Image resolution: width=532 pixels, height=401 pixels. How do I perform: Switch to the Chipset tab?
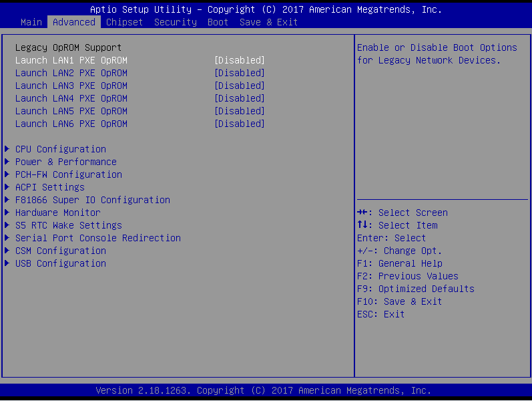point(124,22)
